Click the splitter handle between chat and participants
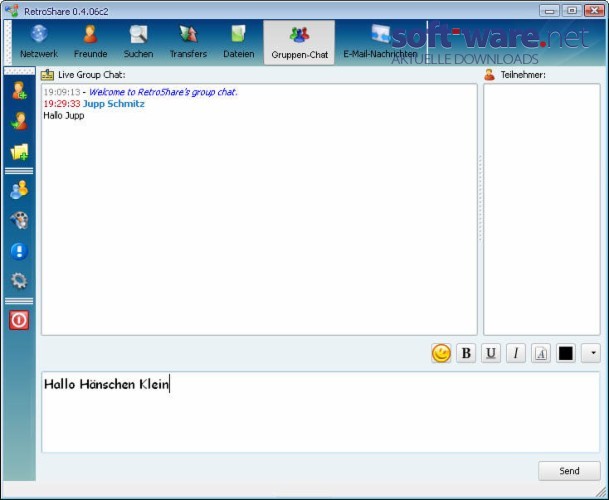The height and width of the screenshot is (500, 609). pyautogui.click(x=480, y=198)
